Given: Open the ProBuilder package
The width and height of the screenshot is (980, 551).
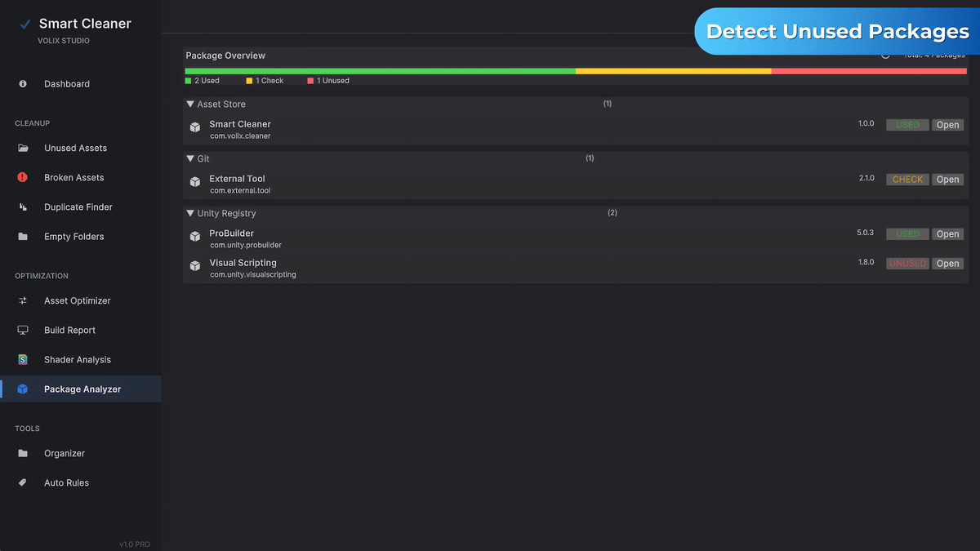Looking at the screenshot, I should point(947,233).
